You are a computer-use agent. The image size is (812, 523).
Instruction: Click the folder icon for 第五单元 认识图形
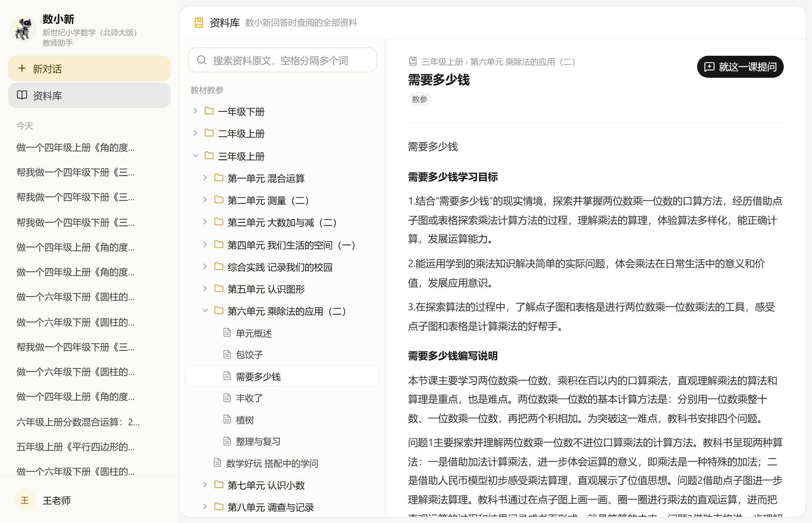tap(219, 288)
